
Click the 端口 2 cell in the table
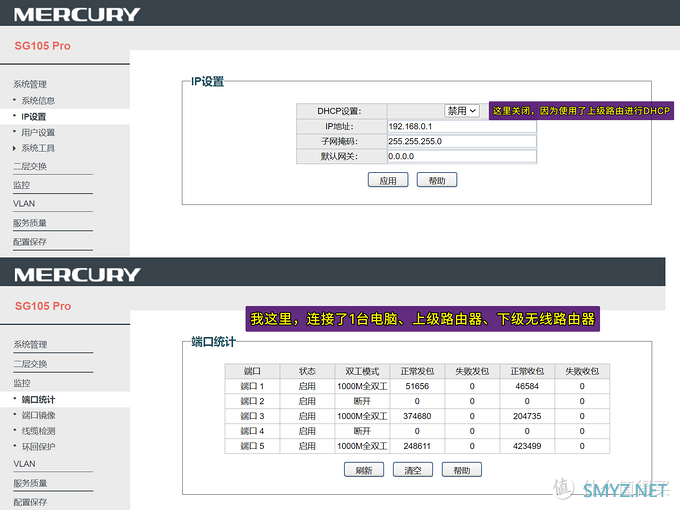[x=252, y=401]
